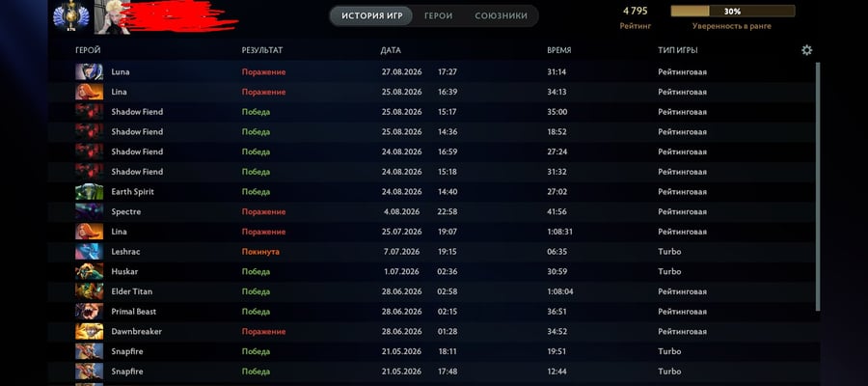The image size is (868, 386).
Task: Click the match list vertical scrollbar
Action: 818,186
